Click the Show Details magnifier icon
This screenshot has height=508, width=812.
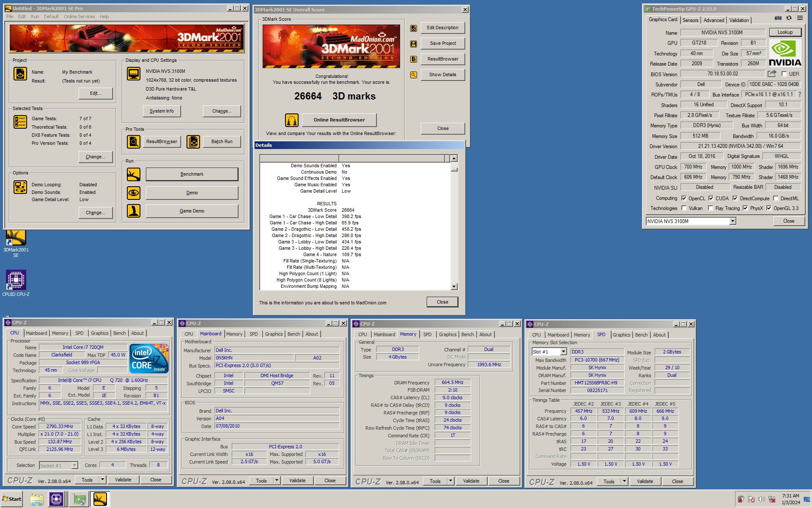(x=414, y=75)
